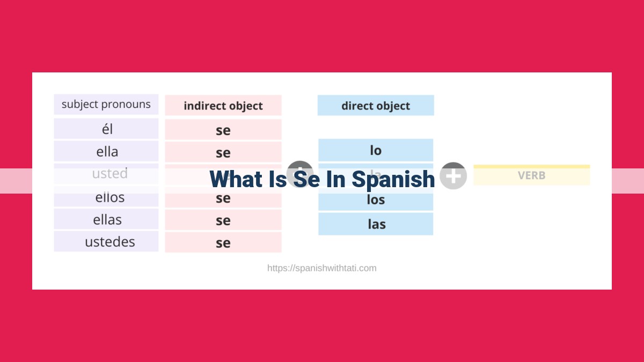Open the spanishwithtati.com link
The height and width of the screenshot is (362, 644).
pyautogui.click(x=322, y=268)
